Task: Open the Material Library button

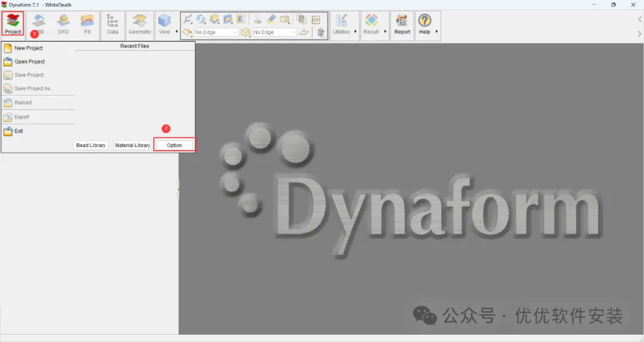Action: [132, 145]
